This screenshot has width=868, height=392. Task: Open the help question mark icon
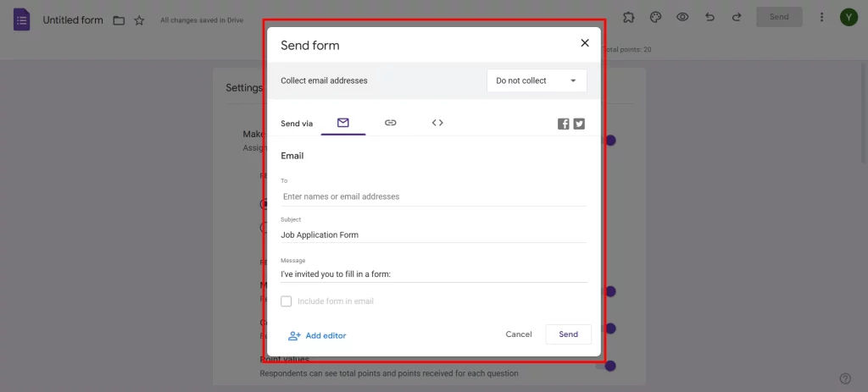pos(845,378)
